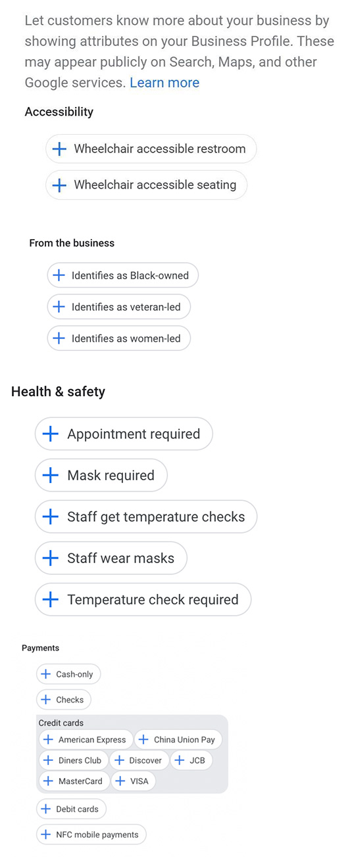350x868 pixels.
Task: Enable Identifies as veteran-led attribute
Action: pos(119,307)
